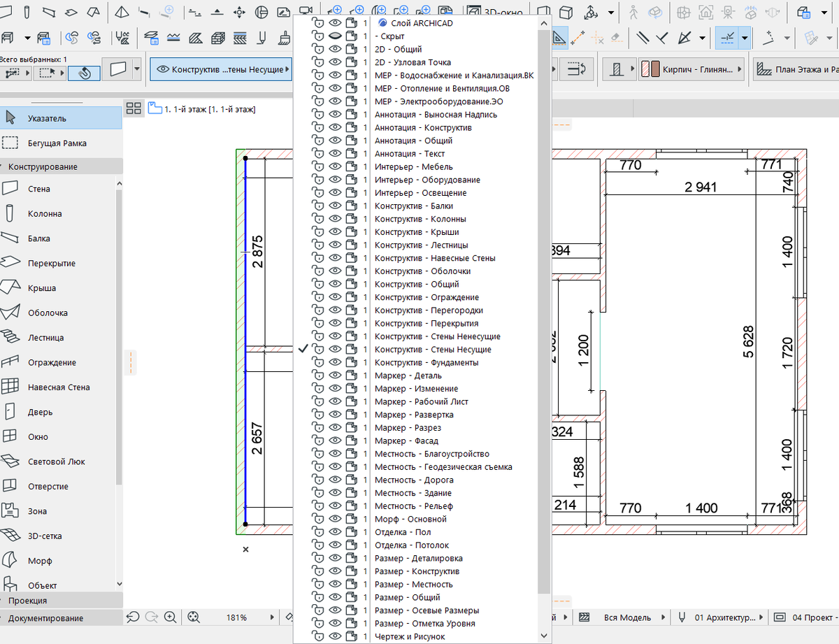Hide the Интерьер - Мебель layer via eye
The width and height of the screenshot is (839, 644).
[x=335, y=167]
